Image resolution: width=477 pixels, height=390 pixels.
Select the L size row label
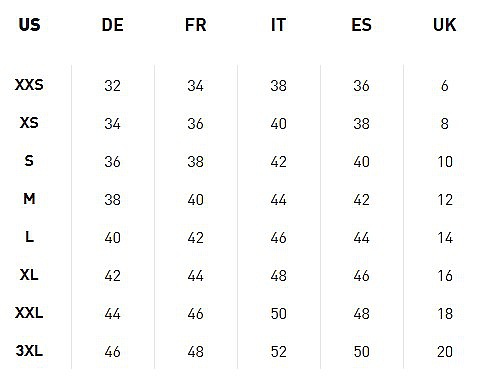point(29,237)
